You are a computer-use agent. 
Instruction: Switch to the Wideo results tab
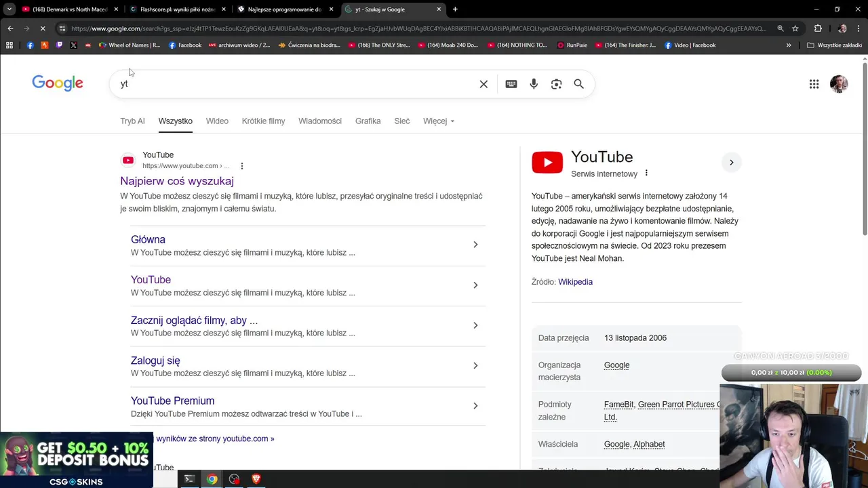(x=217, y=121)
